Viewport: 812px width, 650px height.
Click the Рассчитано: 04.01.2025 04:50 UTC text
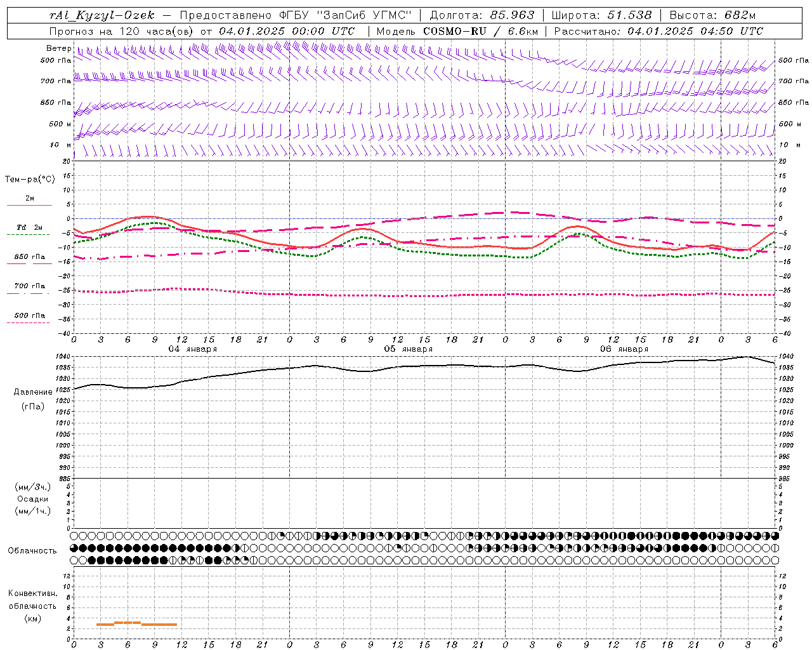(658, 31)
